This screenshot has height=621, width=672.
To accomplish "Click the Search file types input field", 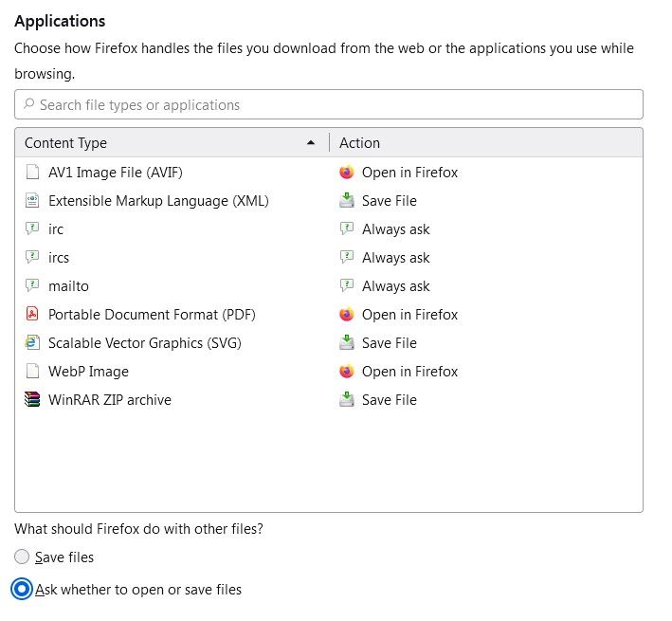I will tap(332, 104).
